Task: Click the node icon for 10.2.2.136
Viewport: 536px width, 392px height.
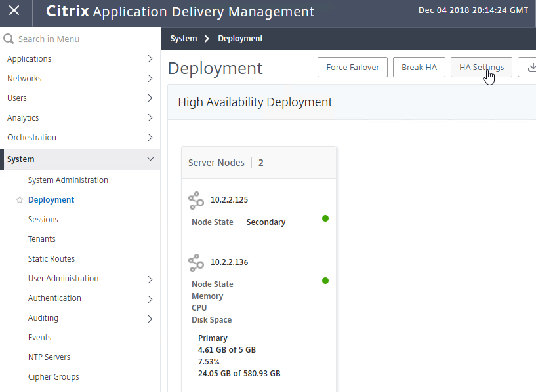Action: tap(196, 263)
